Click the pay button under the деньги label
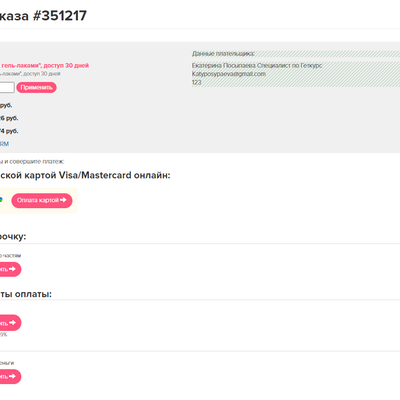 click(10, 377)
